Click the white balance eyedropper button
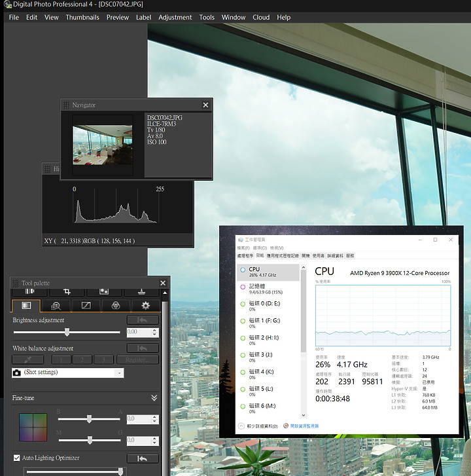Viewport: 471px width, 476px height. click(27, 359)
